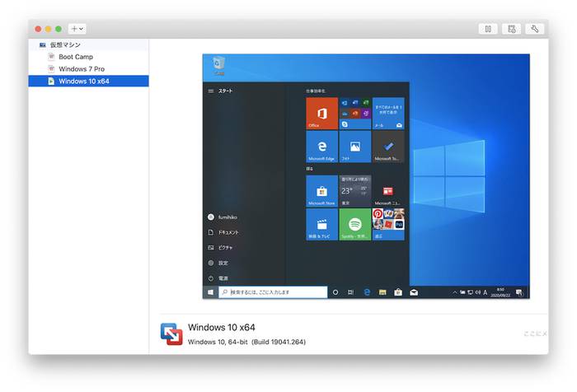Open the 遊ぶ games folder tile with Pinterest
This screenshot has width=577, height=392.
[388, 224]
